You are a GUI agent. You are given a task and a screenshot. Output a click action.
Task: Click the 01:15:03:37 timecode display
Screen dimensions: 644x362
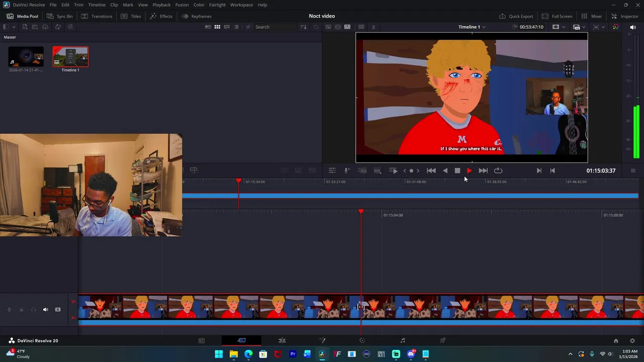601,170
